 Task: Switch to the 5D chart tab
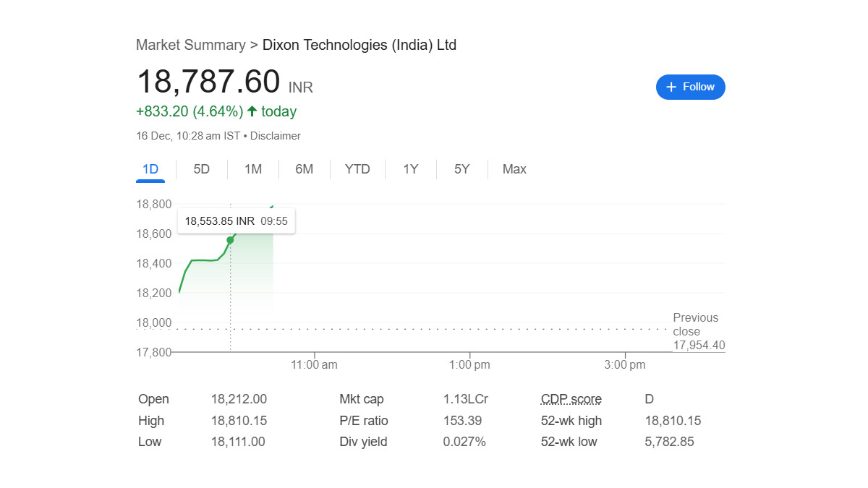(201, 169)
